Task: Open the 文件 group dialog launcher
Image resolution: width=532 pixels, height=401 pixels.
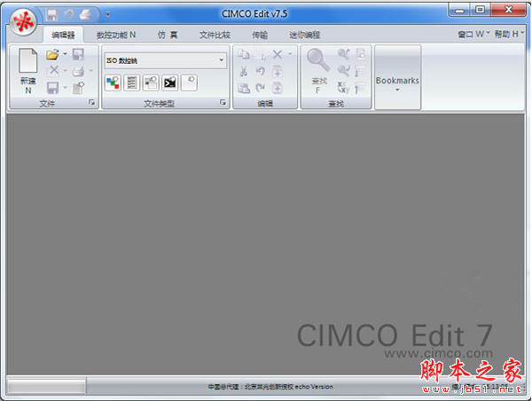Action: click(x=91, y=103)
